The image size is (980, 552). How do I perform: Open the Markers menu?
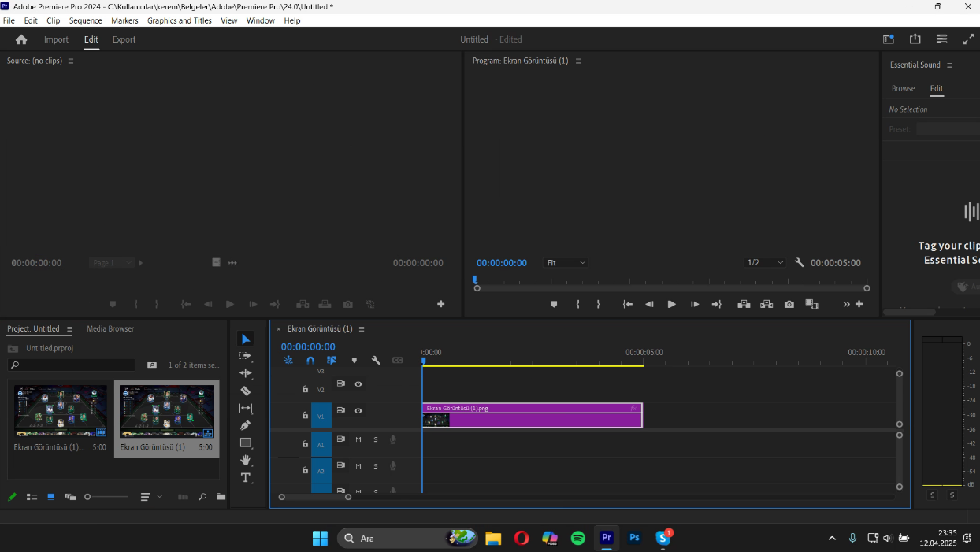click(x=124, y=20)
